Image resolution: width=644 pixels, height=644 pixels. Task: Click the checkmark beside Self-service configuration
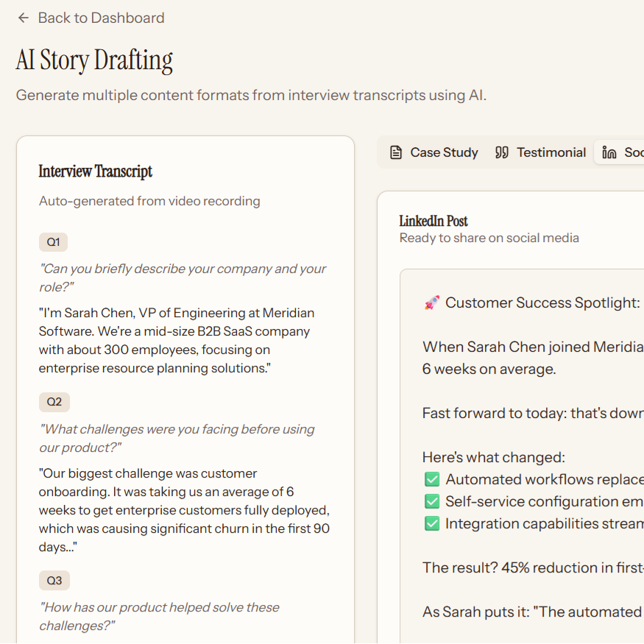[x=432, y=501]
